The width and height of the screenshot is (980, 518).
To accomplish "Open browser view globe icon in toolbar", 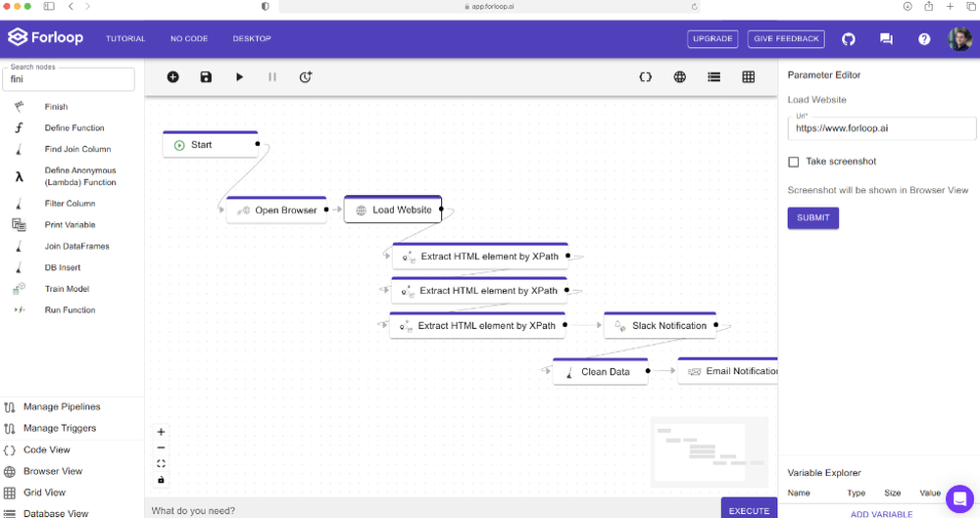I will (x=680, y=76).
